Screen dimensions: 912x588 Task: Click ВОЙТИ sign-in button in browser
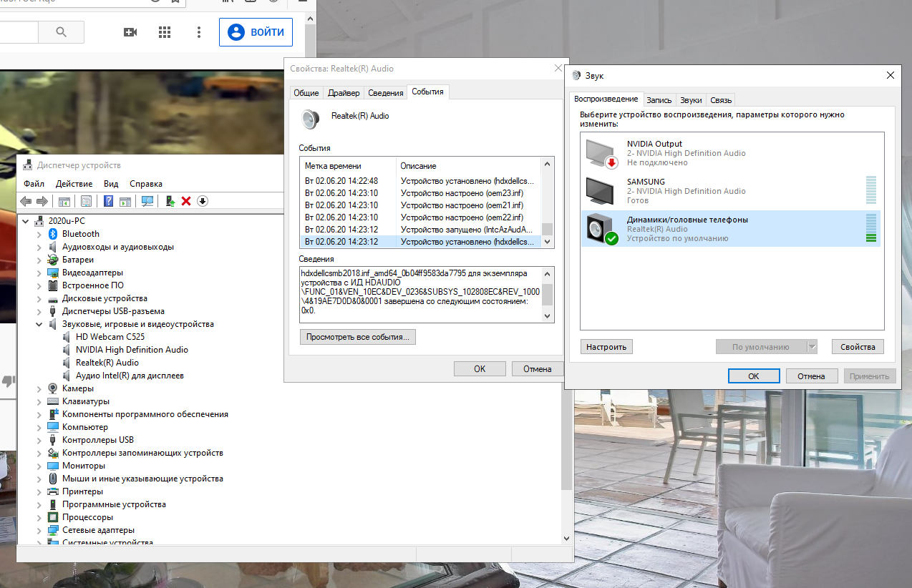pos(256,32)
